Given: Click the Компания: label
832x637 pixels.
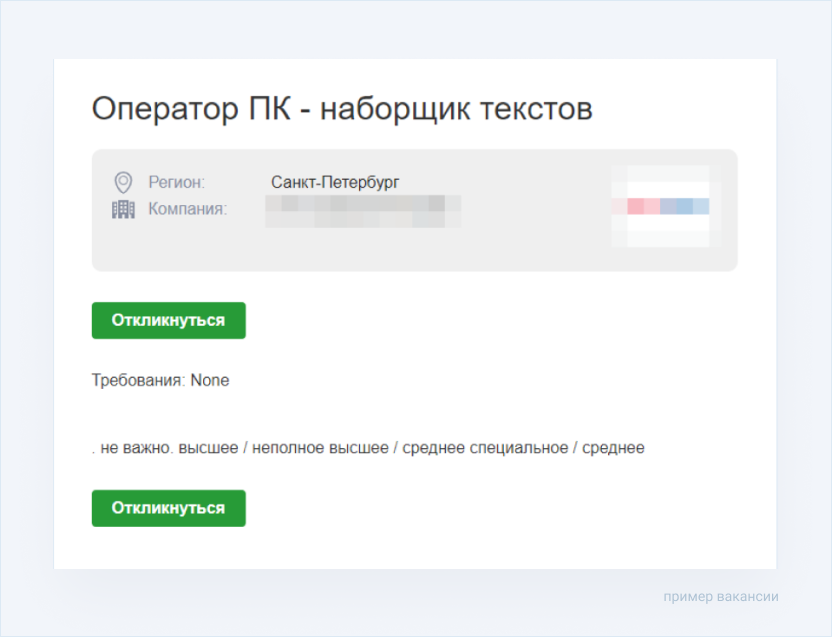Looking at the screenshot, I should [188, 209].
